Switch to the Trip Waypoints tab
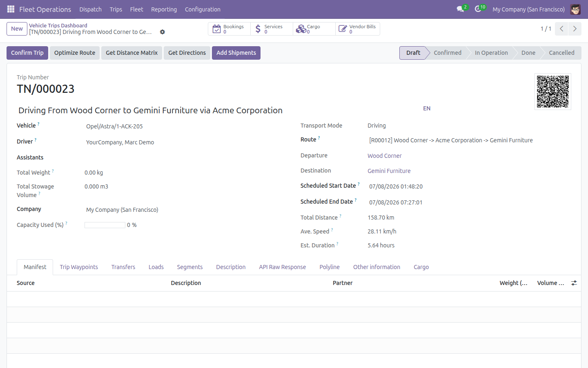The width and height of the screenshot is (588, 368). point(79,267)
